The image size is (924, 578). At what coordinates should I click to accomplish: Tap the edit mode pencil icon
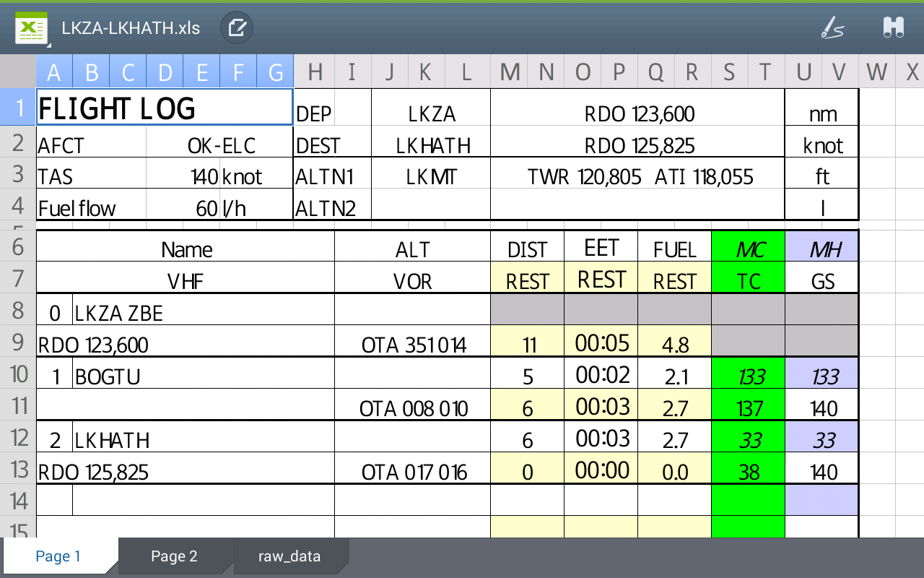tap(237, 28)
